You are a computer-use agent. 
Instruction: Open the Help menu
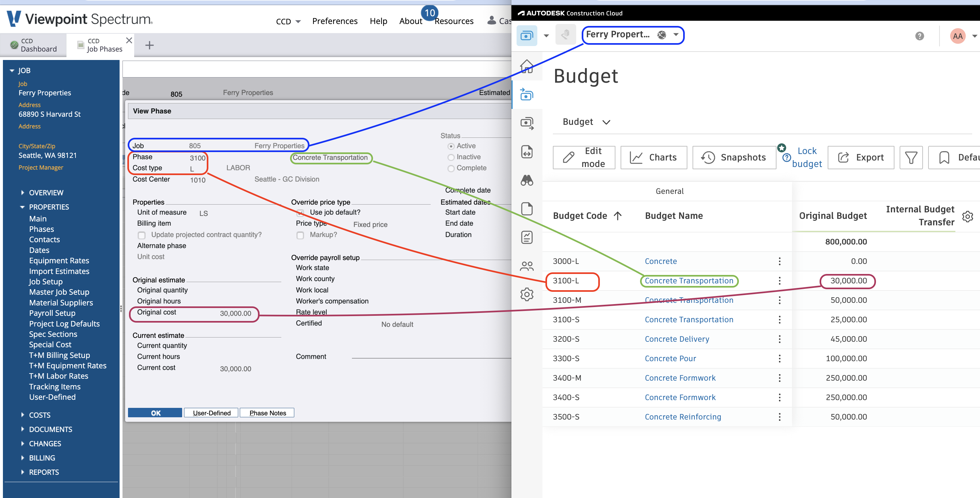click(x=378, y=21)
